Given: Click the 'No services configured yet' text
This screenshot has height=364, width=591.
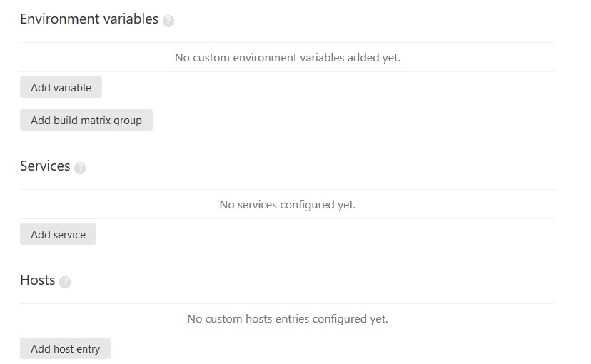Looking at the screenshot, I should (288, 204).
